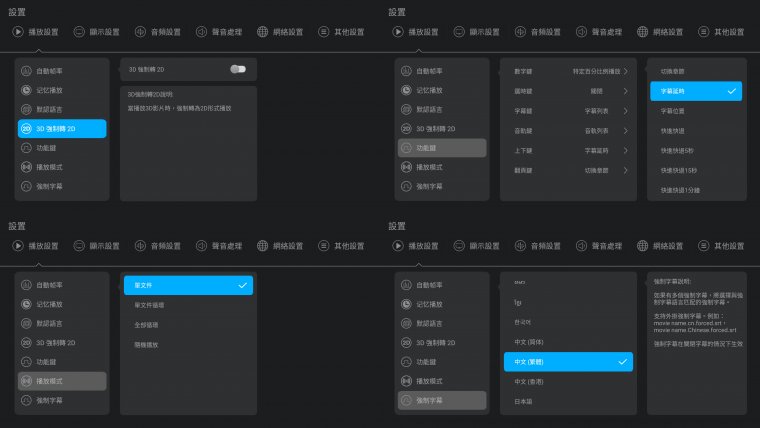Viewport: 760px width, 428px height.
Task: Click the 2D icon in the highlighted blue row
Action: click(x=27, y=128)
